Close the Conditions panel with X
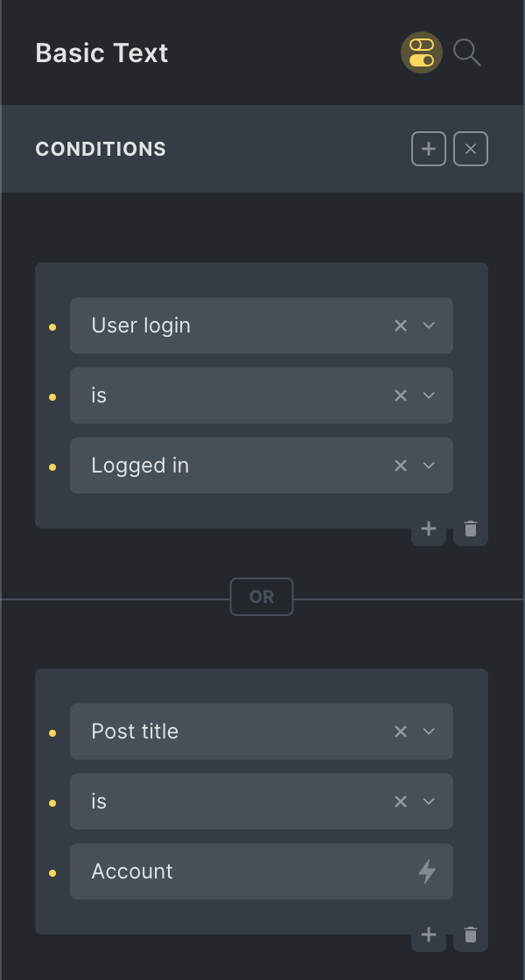525x980 pixels. [471, 149]
